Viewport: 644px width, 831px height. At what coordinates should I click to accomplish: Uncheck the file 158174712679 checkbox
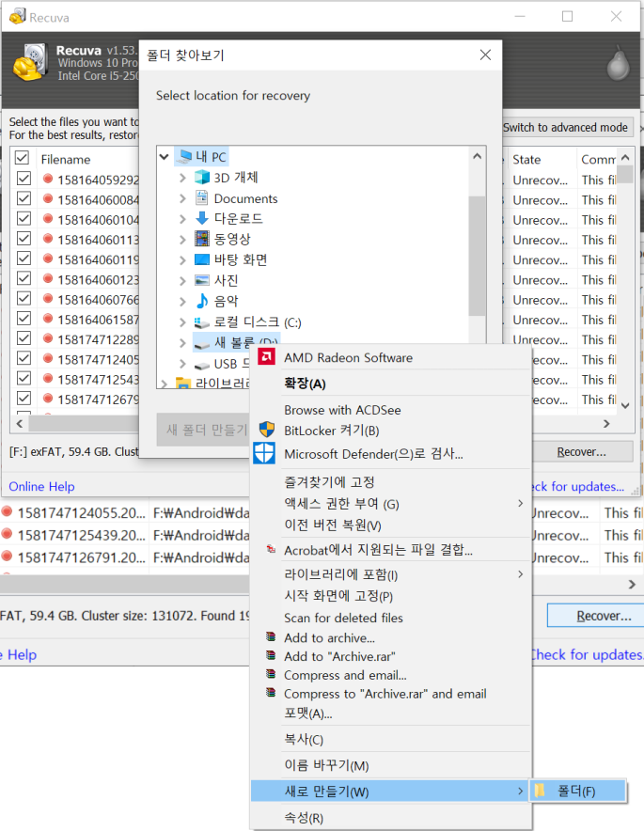(x=24, y=398)
